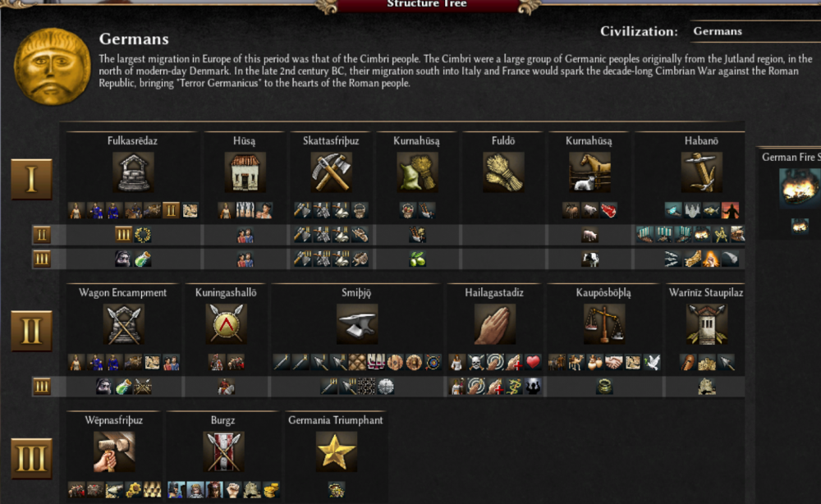Select the Wagon Encampment crossed spears icon
This screenshot has width=821, height=504.
pos(123,324)
